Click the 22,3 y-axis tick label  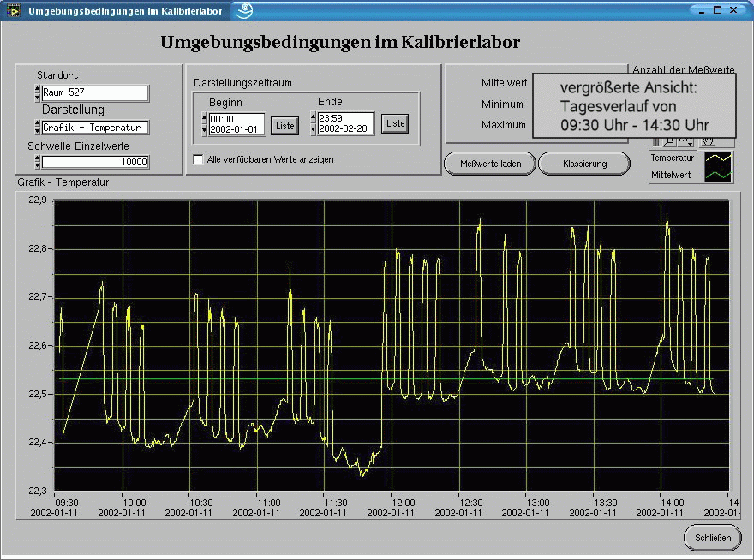pos(38,491)
